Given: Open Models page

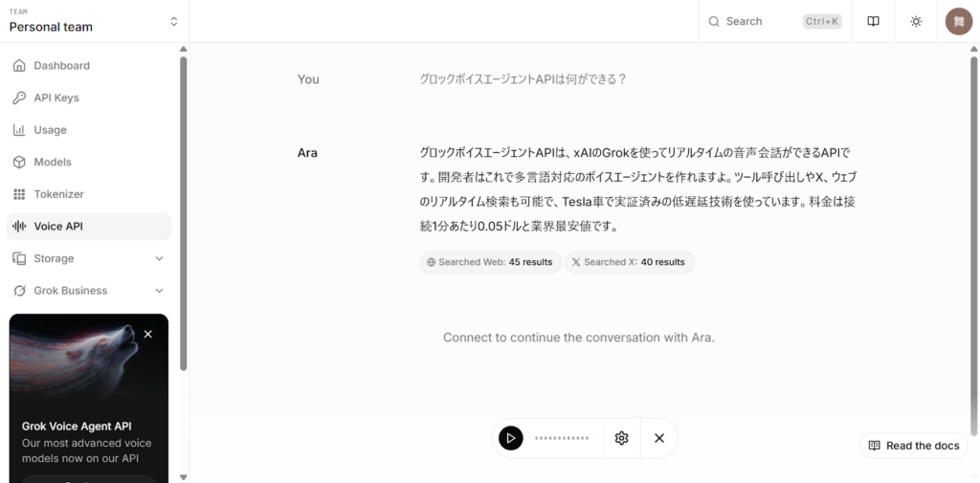Looking at the screenshot, I should click(x=88, y=162).
